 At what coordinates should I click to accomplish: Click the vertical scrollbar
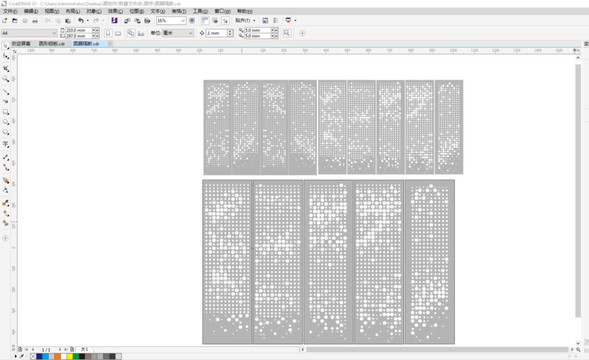[x=578, y=191]
